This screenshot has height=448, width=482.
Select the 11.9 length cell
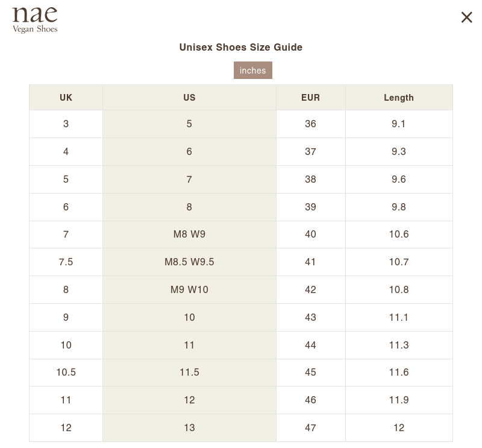coord(399,400)
